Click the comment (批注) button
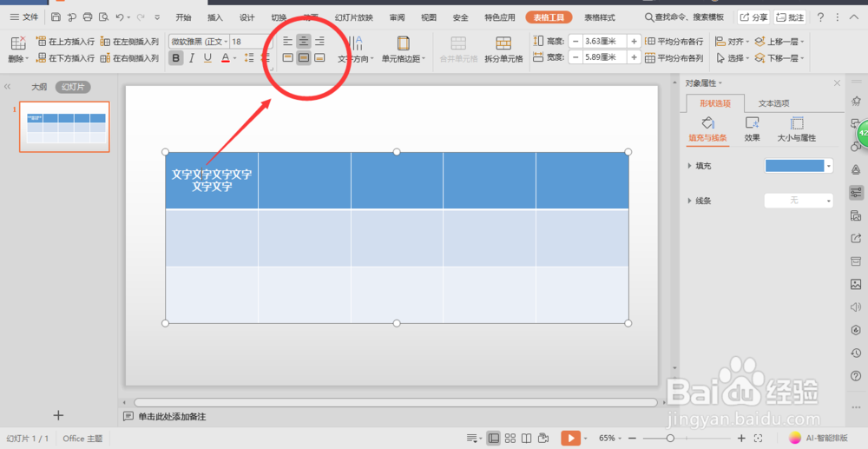This screenshot has height=449, width=868. [x=790, y=17]
